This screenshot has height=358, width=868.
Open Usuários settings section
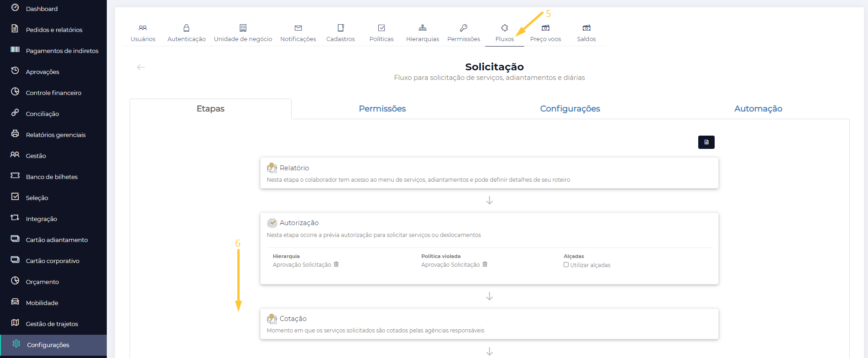pyautogui.click(x=143, y=33)
